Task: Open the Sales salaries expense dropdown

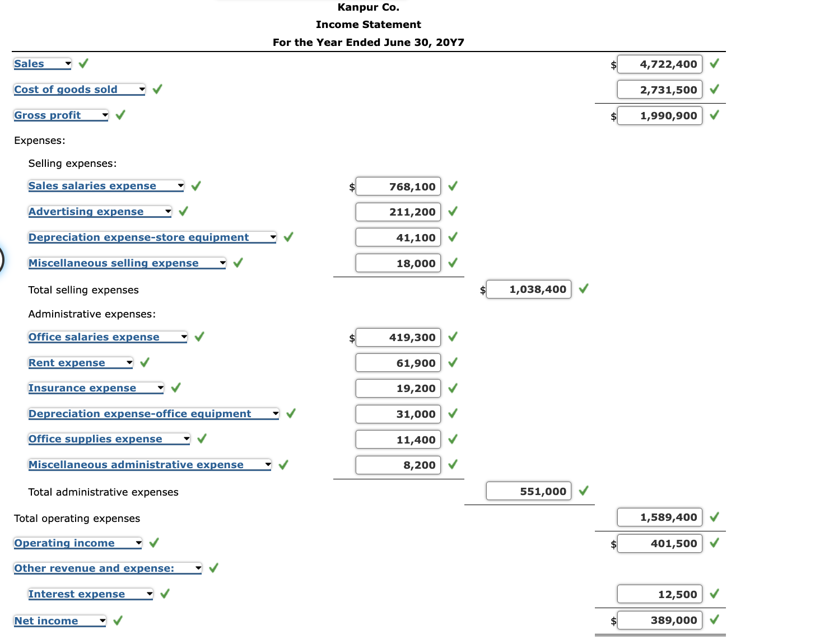Action: click(106, 186)
